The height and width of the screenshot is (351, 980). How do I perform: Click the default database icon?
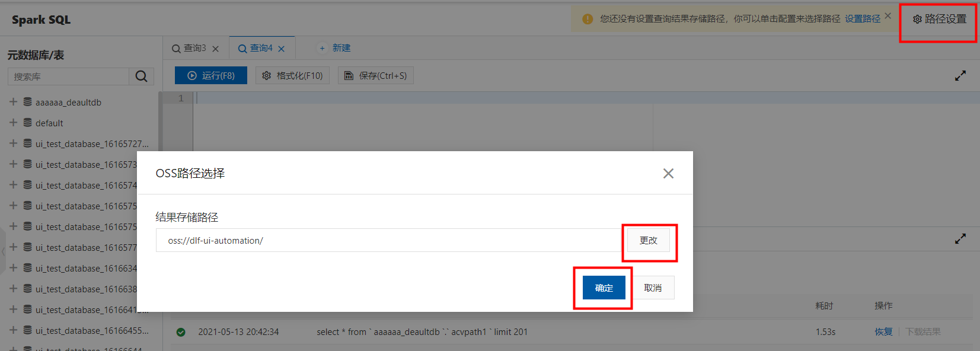tap(28, 123)
